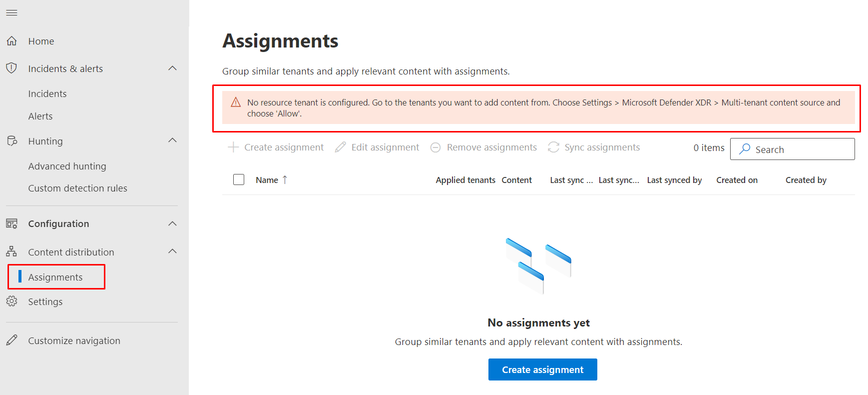Click the Hunting icon in sidebar
The width and height of the screenshot is (868, 395).
coord(11,141)
